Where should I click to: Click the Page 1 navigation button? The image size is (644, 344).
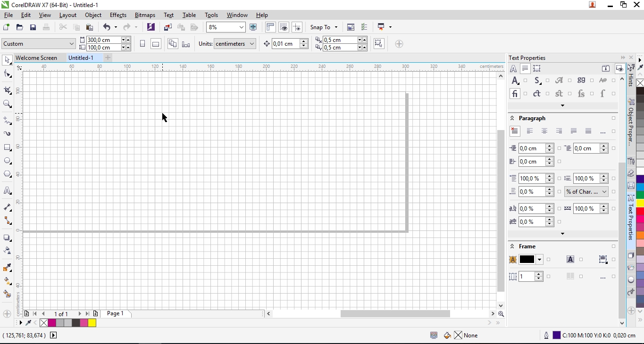click(x=115, y=313)
